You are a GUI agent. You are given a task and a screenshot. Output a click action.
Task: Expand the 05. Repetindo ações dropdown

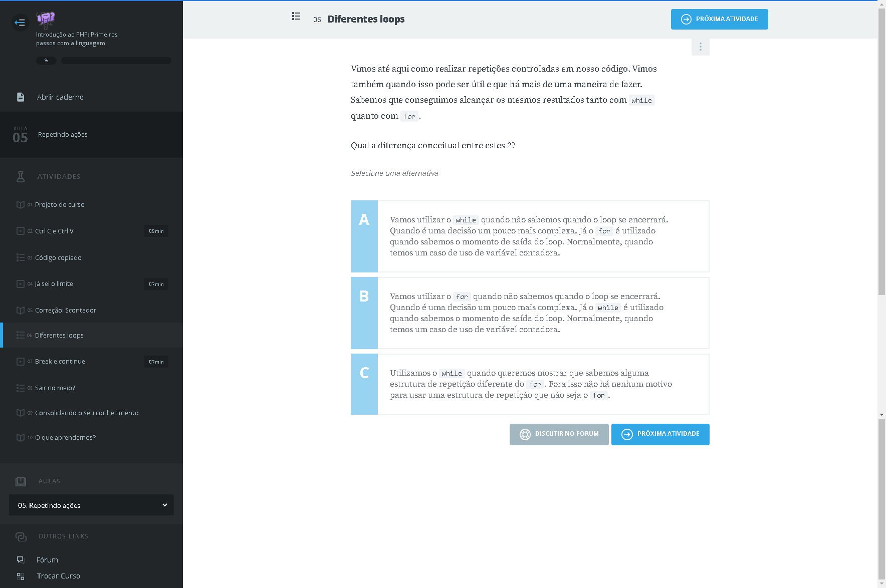click(91, 505)
